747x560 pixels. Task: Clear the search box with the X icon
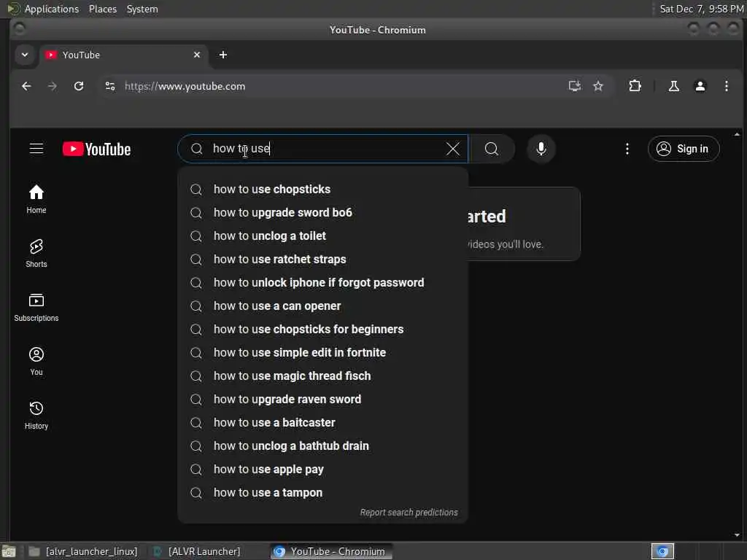click(453, 149)
